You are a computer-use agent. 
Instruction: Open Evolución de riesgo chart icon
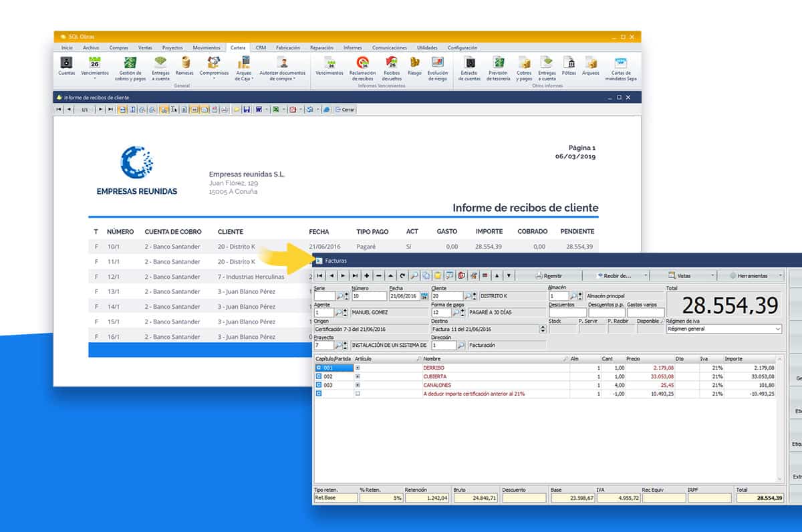click(437, 64)
